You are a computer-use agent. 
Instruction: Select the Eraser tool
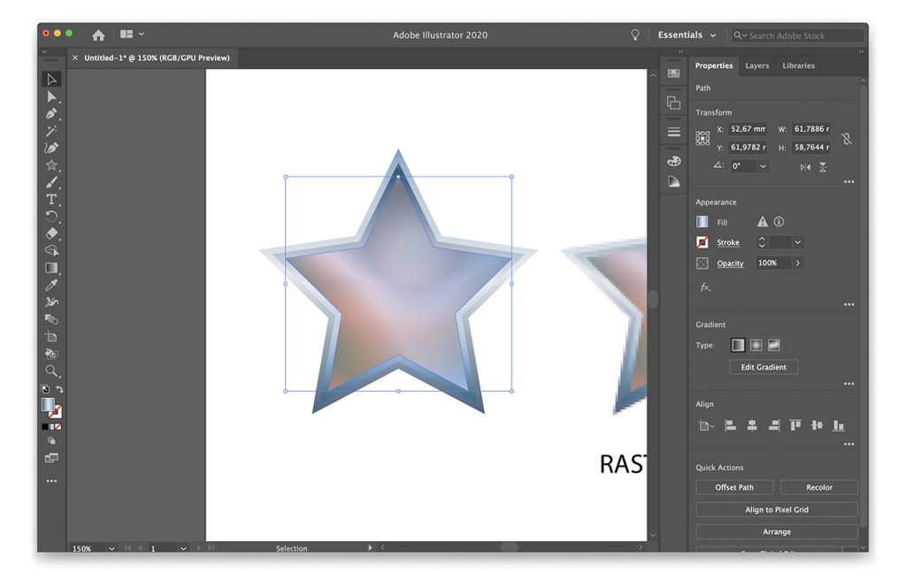pyautogui.click(x=51, y=233)
